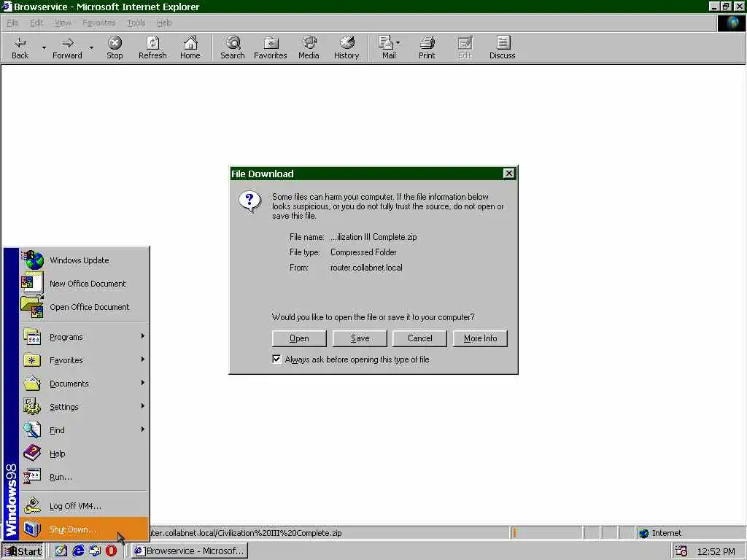The image size is (747, 560).
Task: Print the current page
Action: tap(427, 47)
